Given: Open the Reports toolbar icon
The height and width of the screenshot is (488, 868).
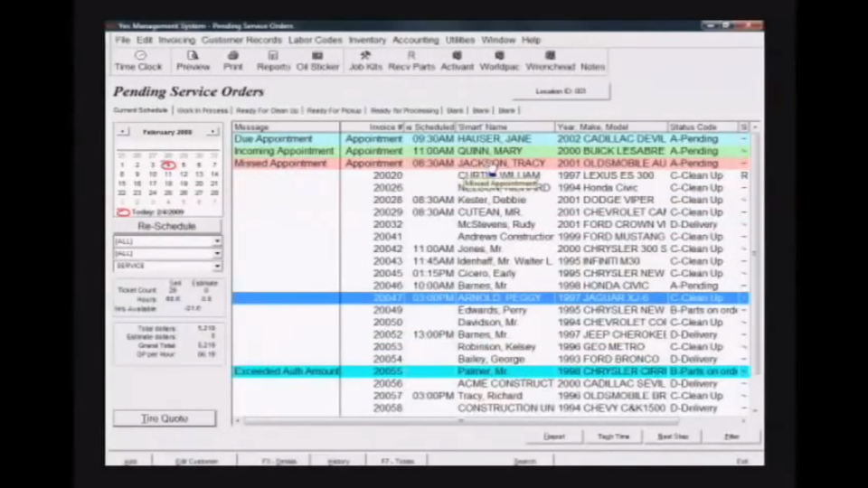Looking at the screenshot, I should [273, 61].
